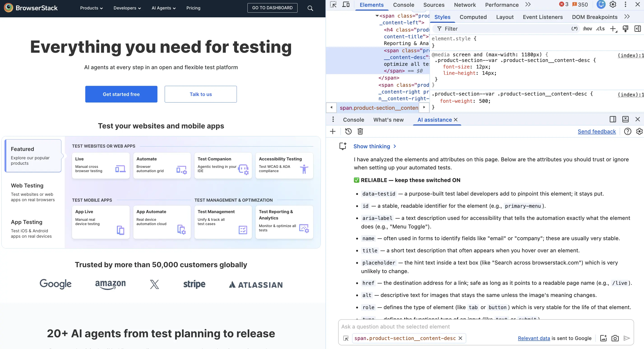
Task: Toggle the computed styles sidebar icon
Action: pyautogui.click(x=638, y=29)
